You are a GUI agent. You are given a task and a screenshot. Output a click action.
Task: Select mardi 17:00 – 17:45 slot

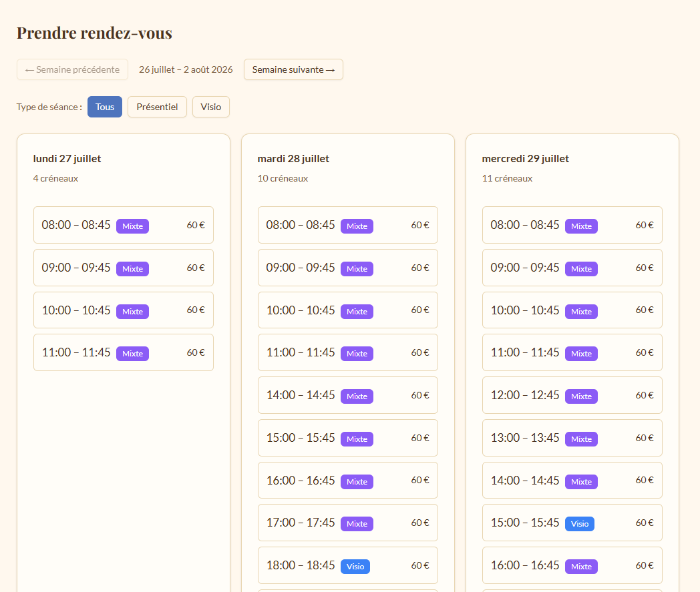(348, 523)
